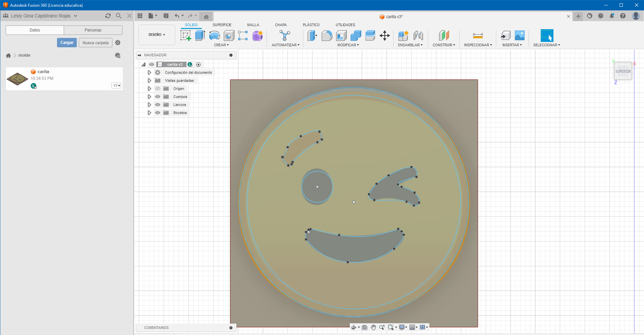Open the Help question mark icon

tap(623, 16)
